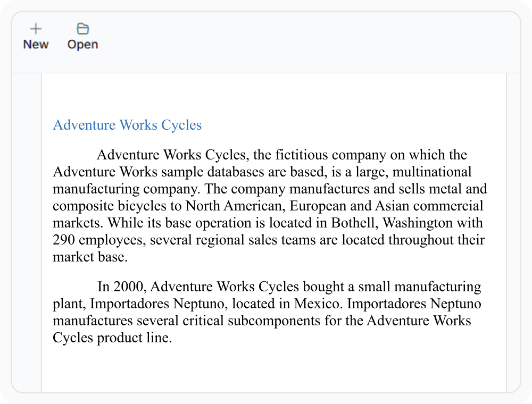532x404 pixels.
Task: Click the Adventure Works Cycles heading
Action: coord(127,125)
